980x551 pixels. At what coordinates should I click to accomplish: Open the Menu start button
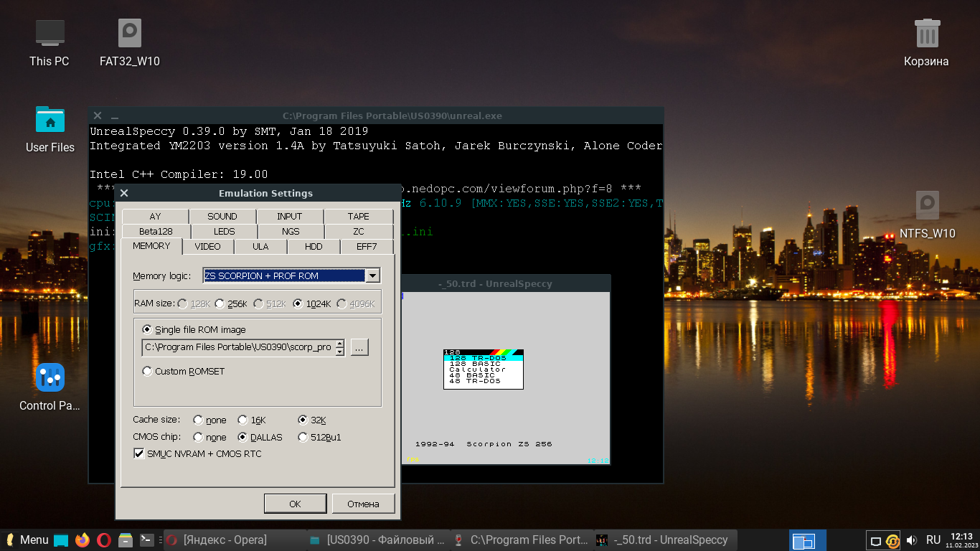point(27,540)
